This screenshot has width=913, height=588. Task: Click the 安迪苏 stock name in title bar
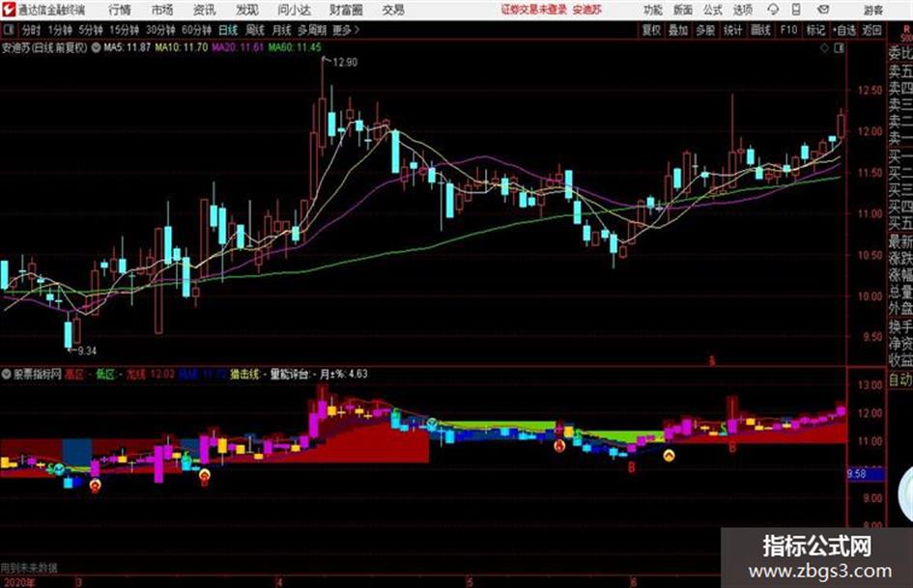point(587,10)
